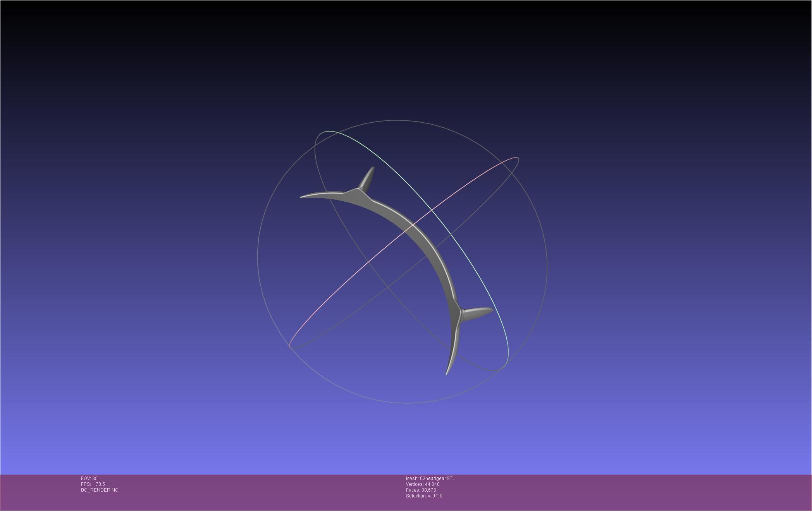This screenshot has width=812, height=511.
Task: Click the Selection: v: 0 f: 0 text
Action: [x=424, y=496]
